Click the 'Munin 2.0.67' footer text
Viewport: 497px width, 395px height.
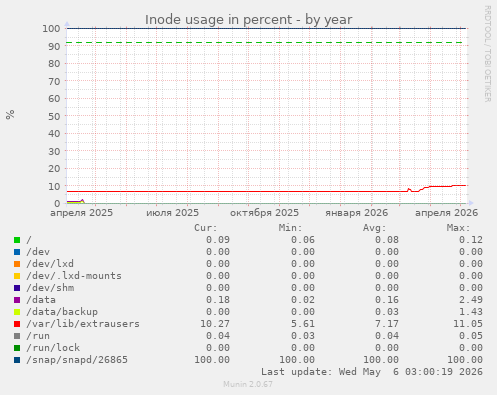pyautogui.click(x=248, y=384)
